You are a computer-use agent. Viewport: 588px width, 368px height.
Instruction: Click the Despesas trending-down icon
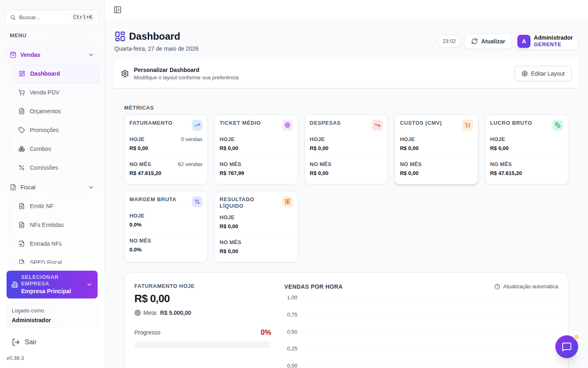click(x=377, y=125)
